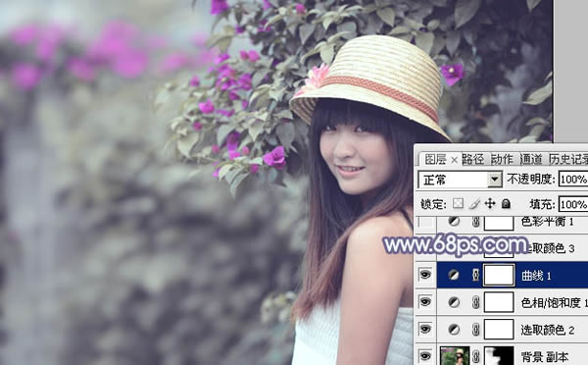Hide the 色相/饱和度 1 layer eye
The image size is (588, 365).
425,302
